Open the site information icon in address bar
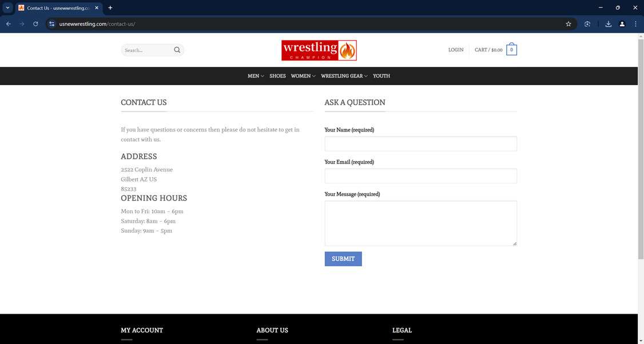The width and height of the screenshot is (644, 344). pyautogui.click(x=51, y=24)
